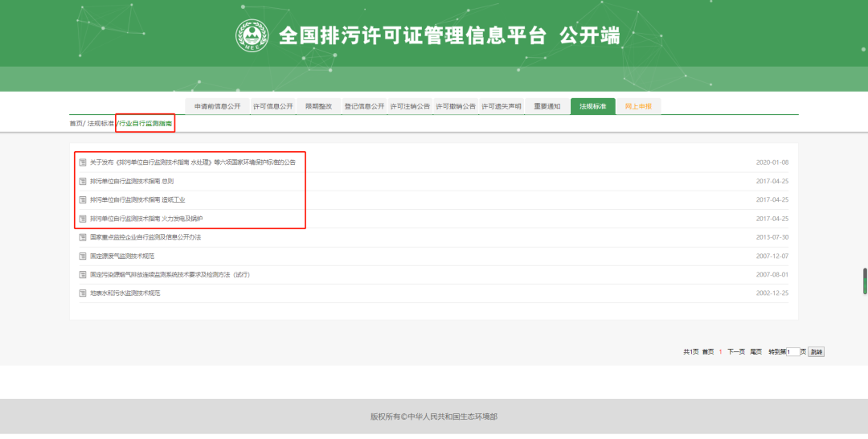This screenshot has width=868, height=439.
Task: Open the 登记信息公开 tab
Action: [x=364, y=106]
